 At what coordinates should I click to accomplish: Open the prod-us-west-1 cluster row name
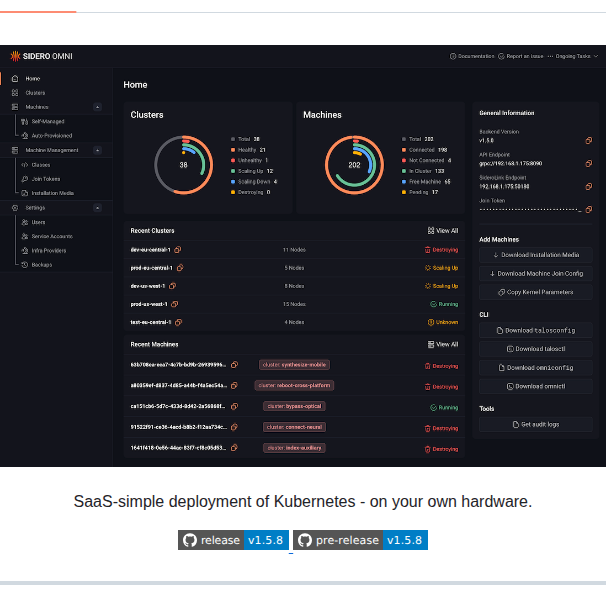[149, 304]
